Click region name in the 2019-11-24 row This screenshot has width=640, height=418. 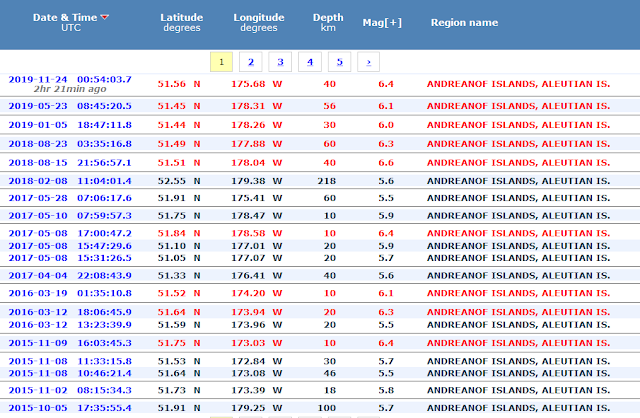(518, 84)
